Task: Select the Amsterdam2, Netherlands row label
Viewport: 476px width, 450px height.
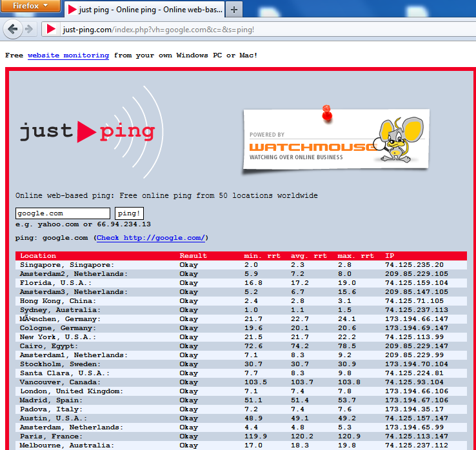Action: tap(74, 274)
